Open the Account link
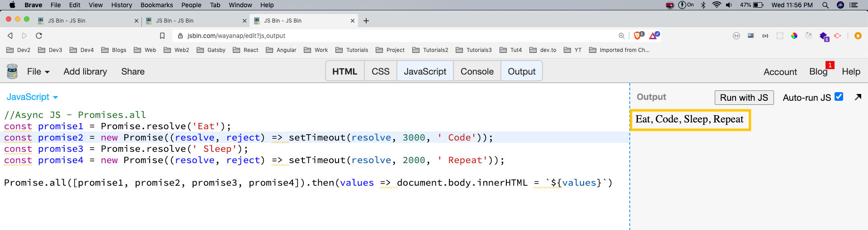Viewport: 868px width, 230px height. coord(780,72)
